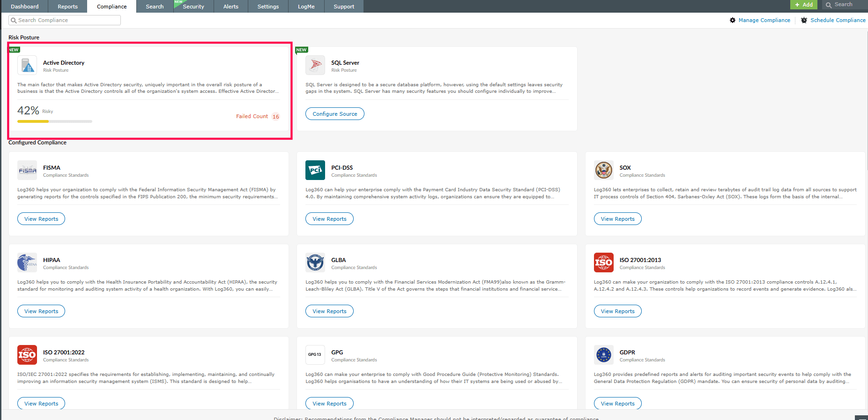View Reports for GLBA

coord(329,311)
